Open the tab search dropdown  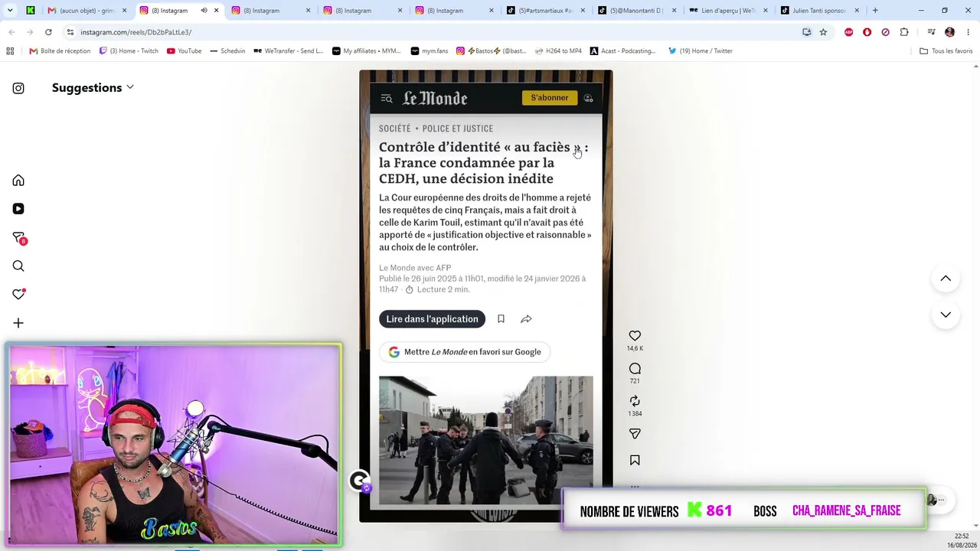[10, 11]
